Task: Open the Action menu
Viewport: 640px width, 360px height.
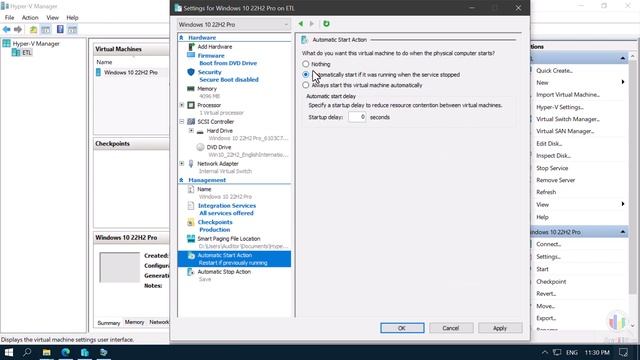Action: tap(30, 18)
